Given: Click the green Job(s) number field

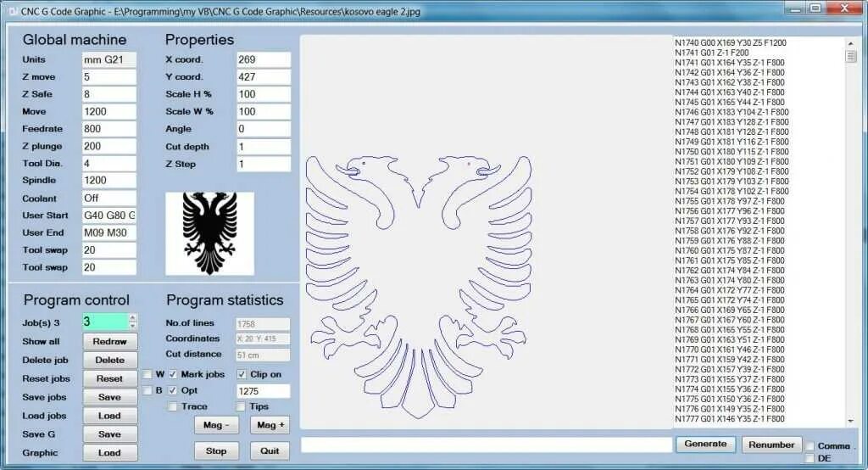Looking at the screenshot, I should tap(105, 322).
